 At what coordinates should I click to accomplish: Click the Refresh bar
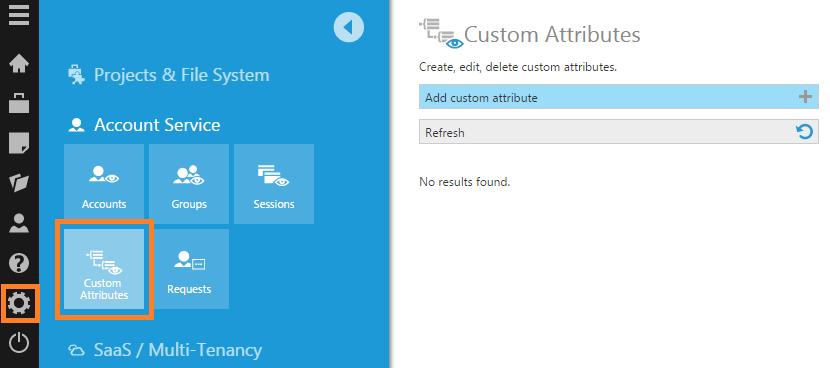619,132
